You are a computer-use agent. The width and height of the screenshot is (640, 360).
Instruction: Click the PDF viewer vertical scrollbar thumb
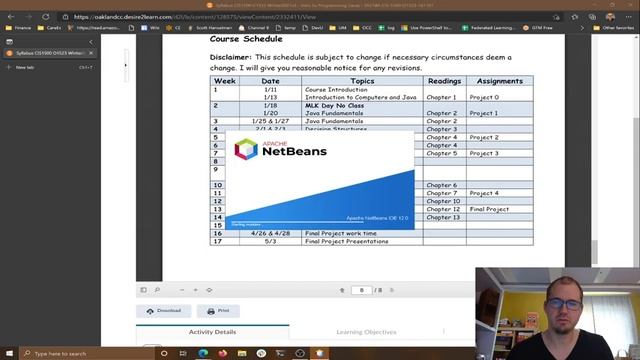(595, 252)
